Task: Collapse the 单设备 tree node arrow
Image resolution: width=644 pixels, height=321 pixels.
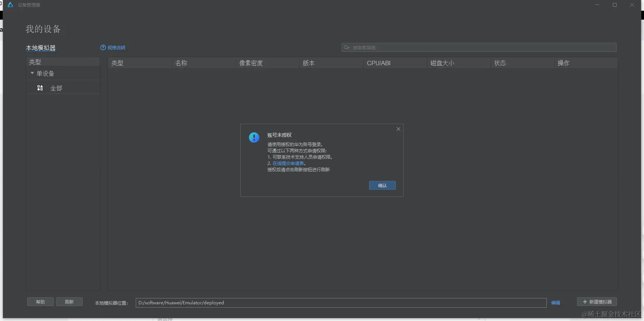Action: click(32, 73)
